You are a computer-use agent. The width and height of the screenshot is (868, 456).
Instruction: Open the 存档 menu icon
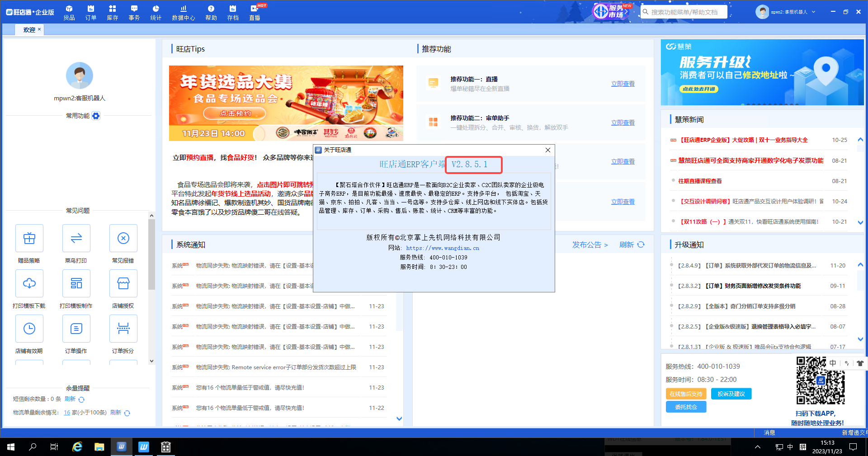(x=233, y=12)
